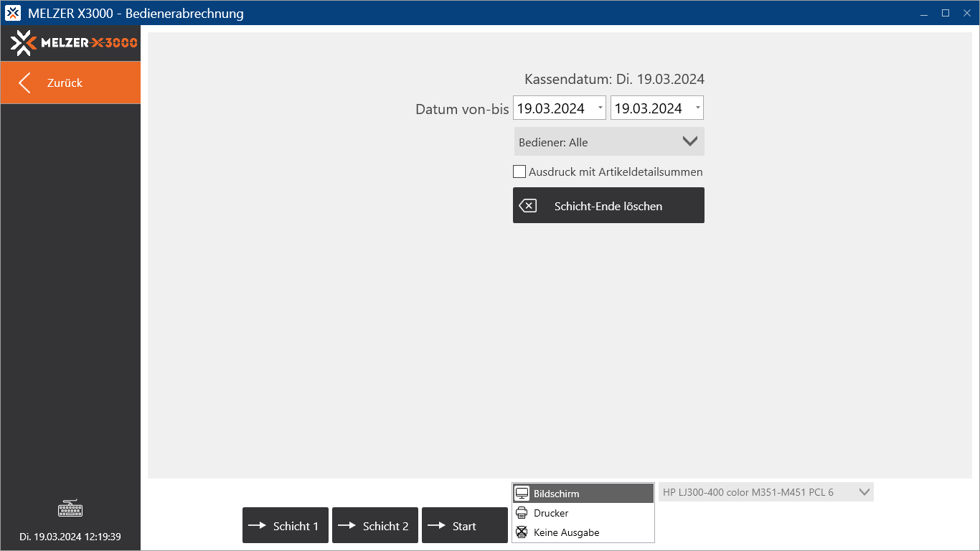Viewport: 980px width, 551px height.
Task: Enable Ausdruck mit Artikeldetailsummen checkbox
Action: [x=519, y=171]
